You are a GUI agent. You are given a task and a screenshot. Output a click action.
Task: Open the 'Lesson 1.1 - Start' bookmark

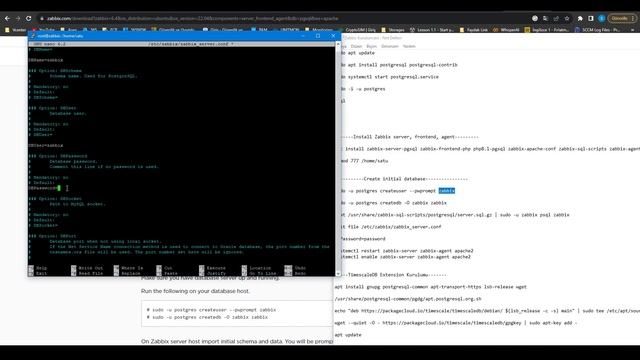[432, 30]
